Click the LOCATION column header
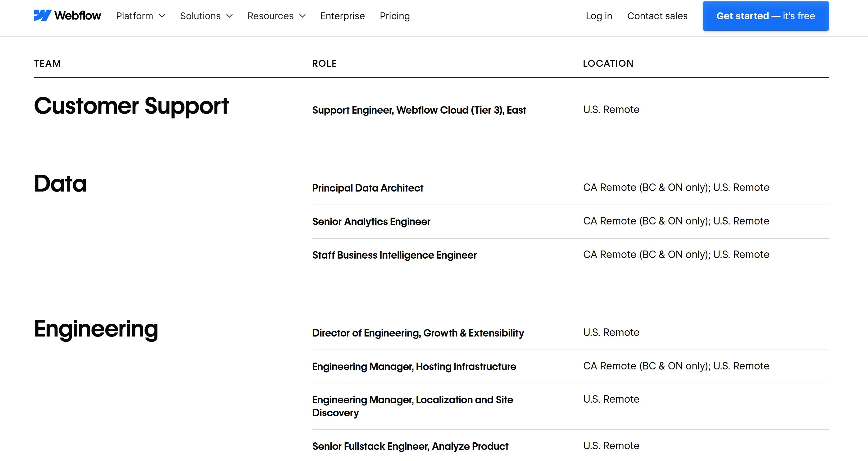The image size is (868, 461). [x=608, y=63]
